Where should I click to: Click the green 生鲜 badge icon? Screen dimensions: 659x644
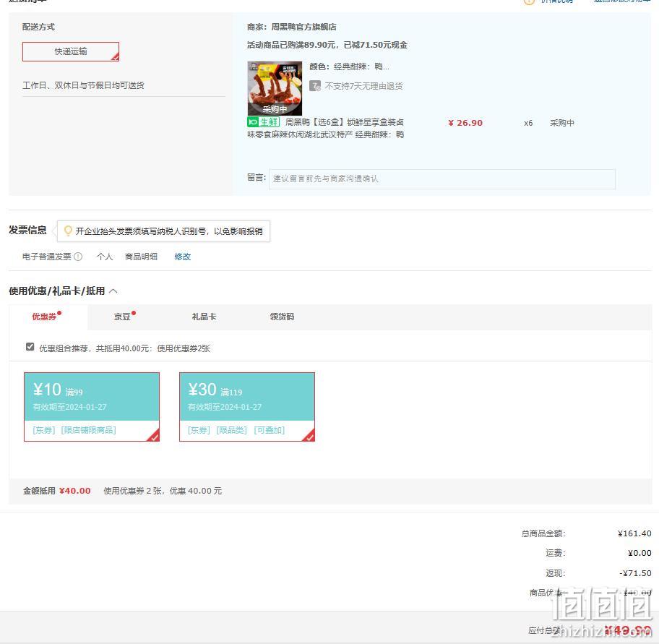[x=264, y=122]
